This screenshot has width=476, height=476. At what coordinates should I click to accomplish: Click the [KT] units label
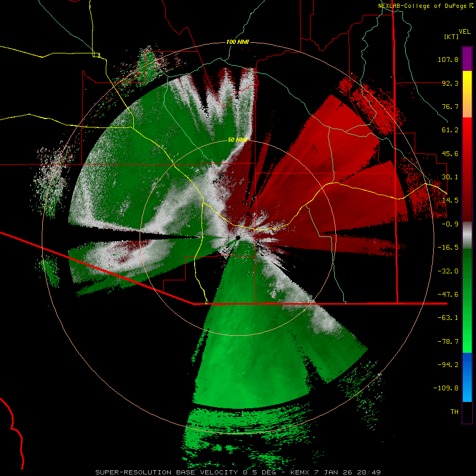(x=452, y=36)
